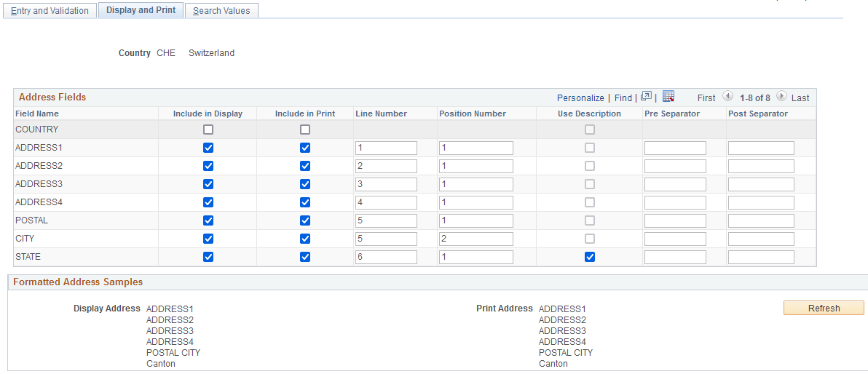
Task: Toggle Include in Print for ADDRESS3
Action: tap(305, 183)
